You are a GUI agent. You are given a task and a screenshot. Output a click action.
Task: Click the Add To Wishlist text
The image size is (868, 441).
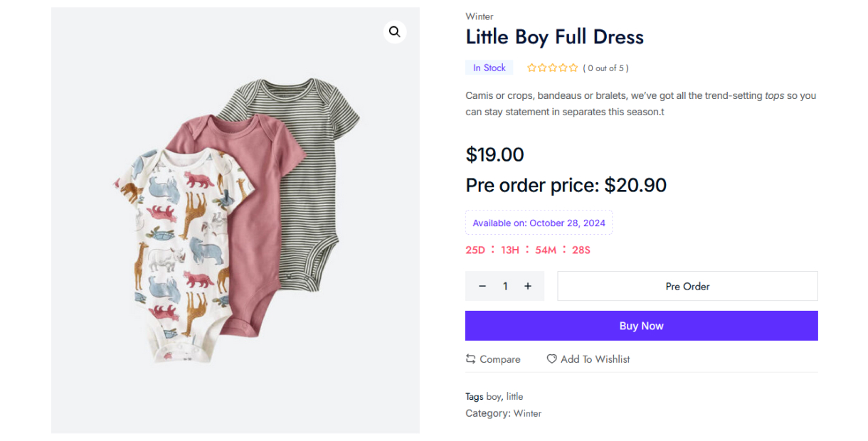point(595,359)
